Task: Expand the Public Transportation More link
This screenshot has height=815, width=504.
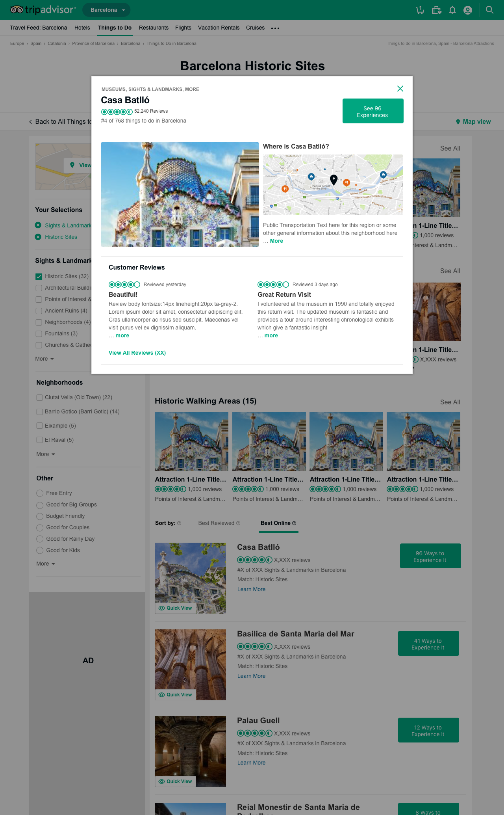Action: click(x=276, y=241)
